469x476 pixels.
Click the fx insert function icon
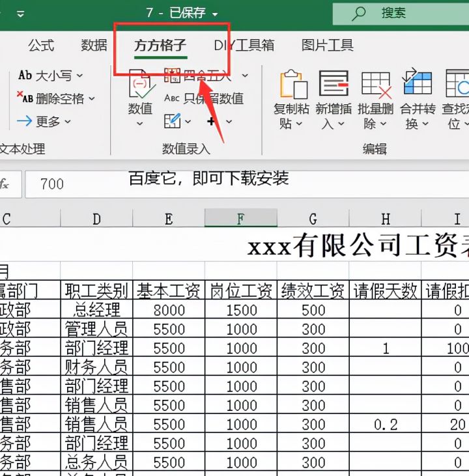click(5, 184)
